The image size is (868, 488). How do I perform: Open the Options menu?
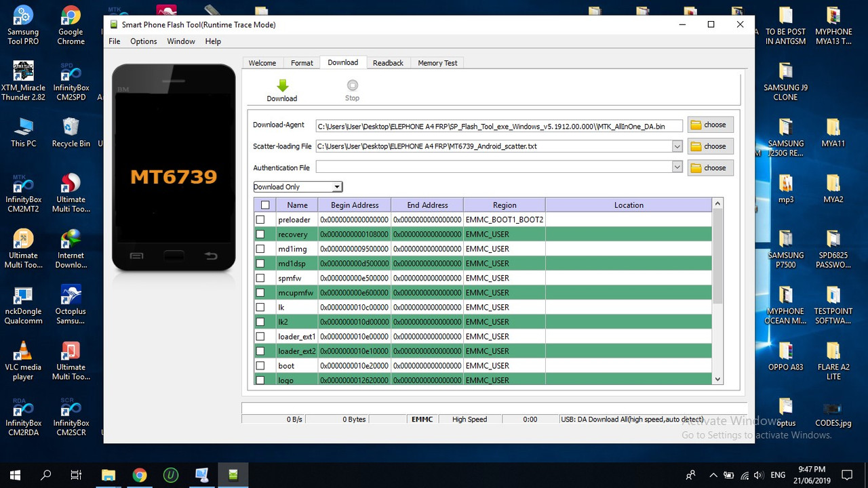point(144,41)
